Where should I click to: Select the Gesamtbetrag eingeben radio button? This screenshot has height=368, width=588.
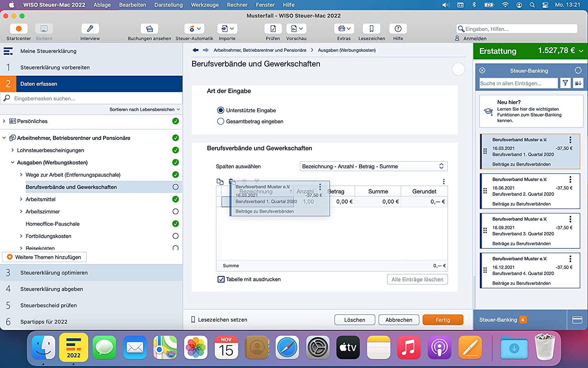[x=221, y=122]
